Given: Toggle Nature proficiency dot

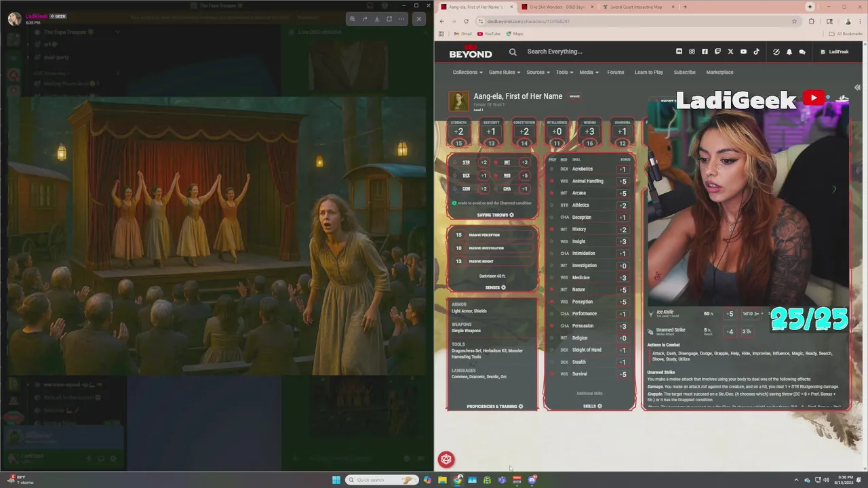Looking at the screenshot, I should [551, 289].
